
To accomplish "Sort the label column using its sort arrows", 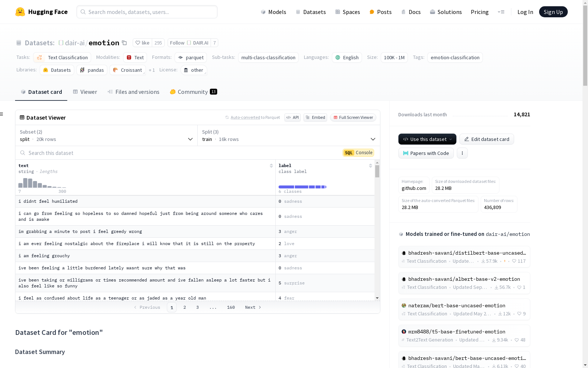I will click(370, 166).
